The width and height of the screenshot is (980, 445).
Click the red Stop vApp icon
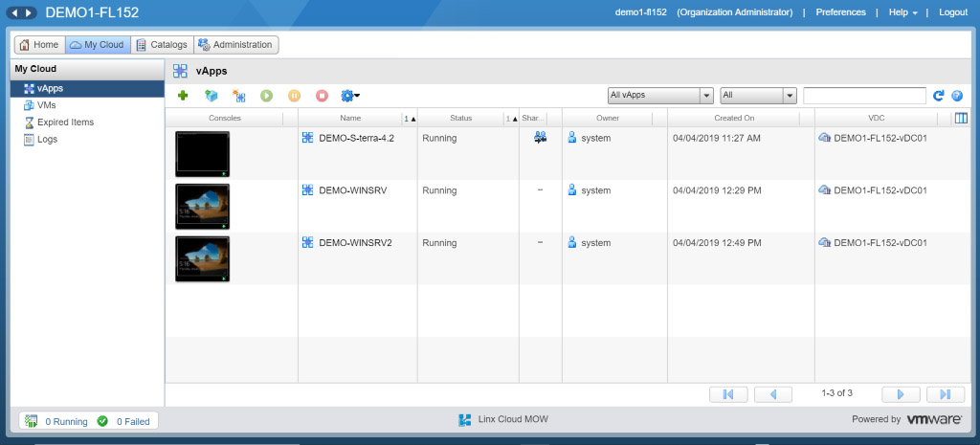(322, 96)
